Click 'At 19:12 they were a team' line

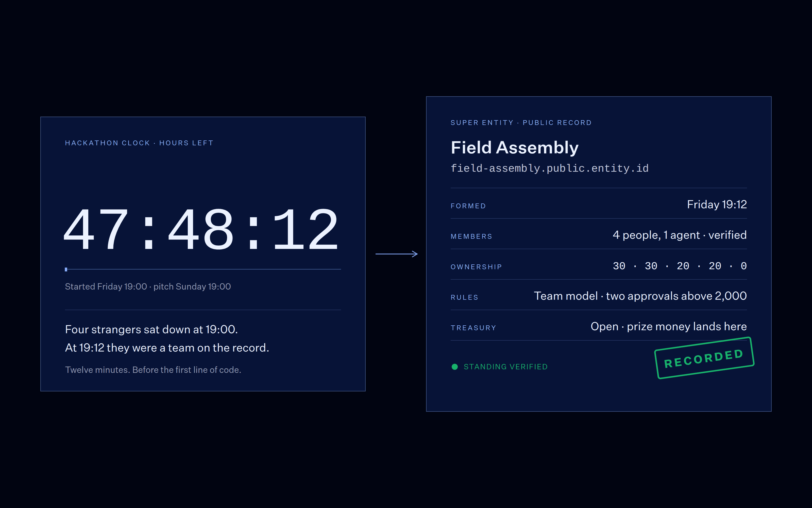click(167, 348)
